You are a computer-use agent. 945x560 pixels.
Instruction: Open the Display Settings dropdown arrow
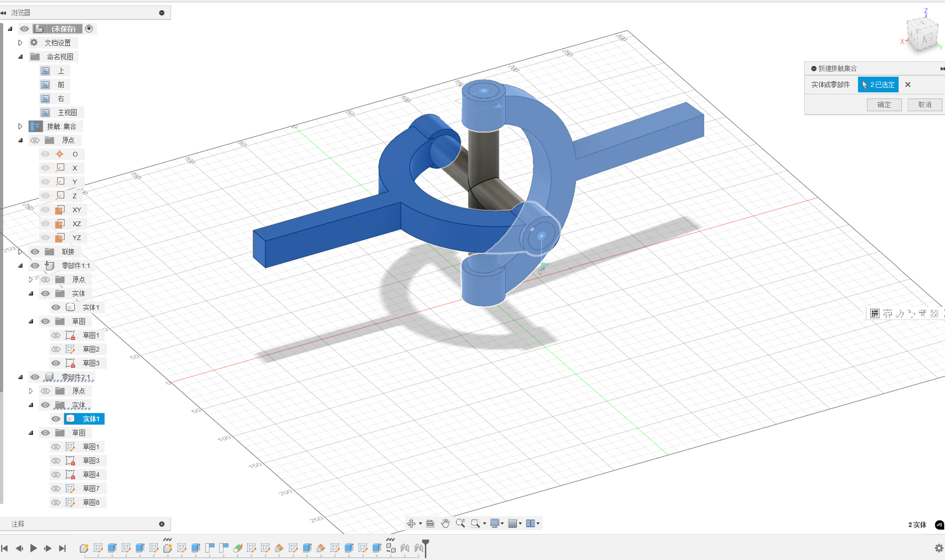click(x=502, y=524)
